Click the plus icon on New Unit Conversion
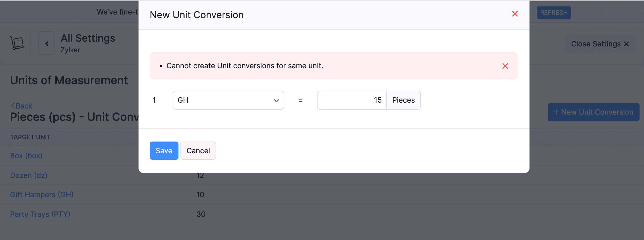 557,112
